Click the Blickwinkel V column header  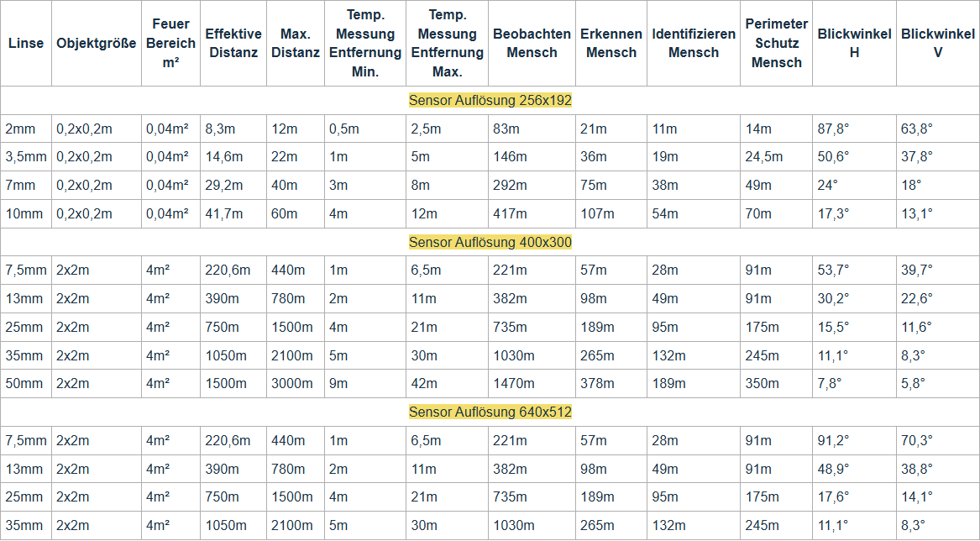click(x=937, y=43)
